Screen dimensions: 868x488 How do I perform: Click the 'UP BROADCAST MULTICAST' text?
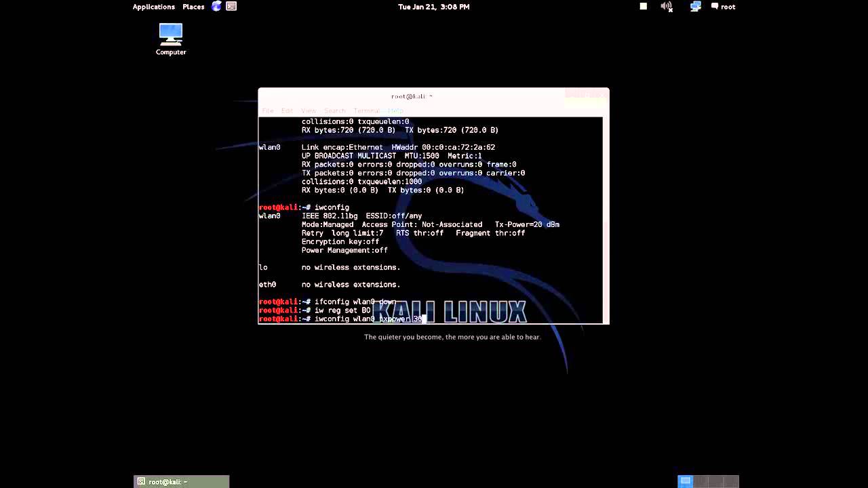pos(349,156)
